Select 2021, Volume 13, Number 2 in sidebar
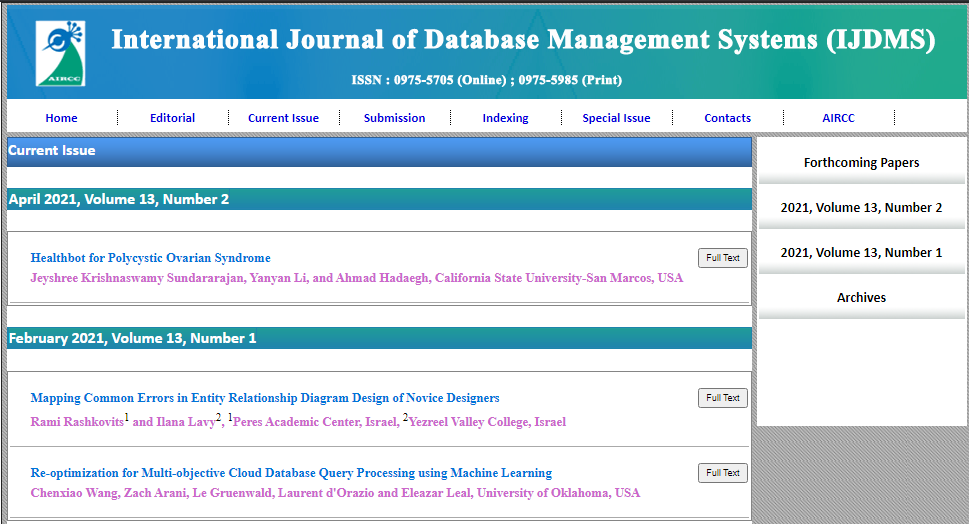Screen dimensions: 969x524 click(861, 208)
